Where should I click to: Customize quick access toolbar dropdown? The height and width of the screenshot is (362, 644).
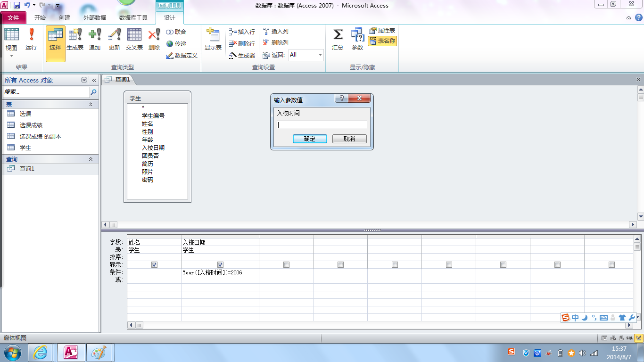58,6
